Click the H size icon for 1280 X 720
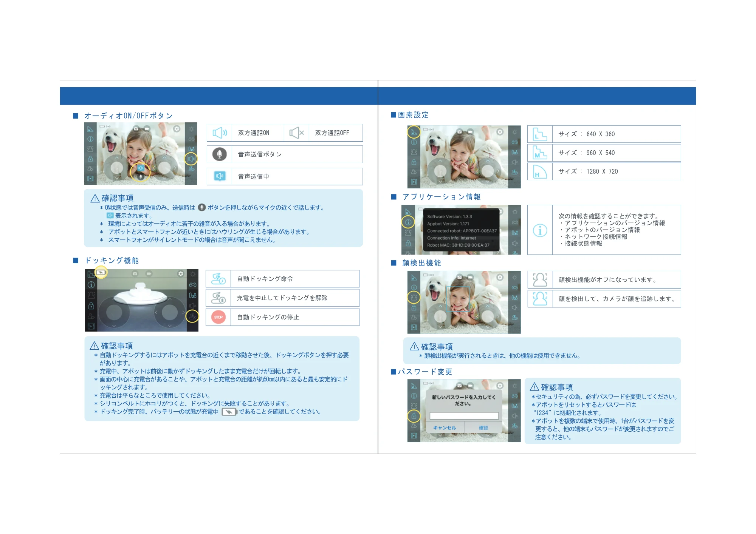This screenshot has width=756, height=534. click(540, 171)
